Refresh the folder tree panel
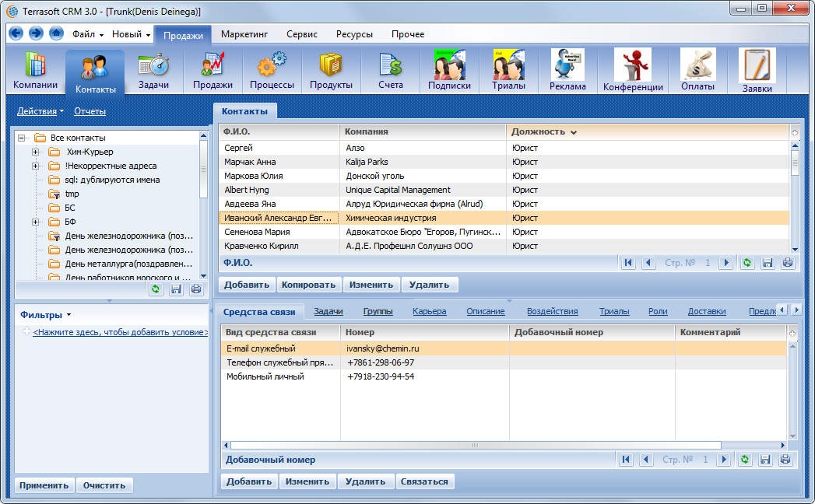This screenshot has height=504, width=815. (156, 289)
